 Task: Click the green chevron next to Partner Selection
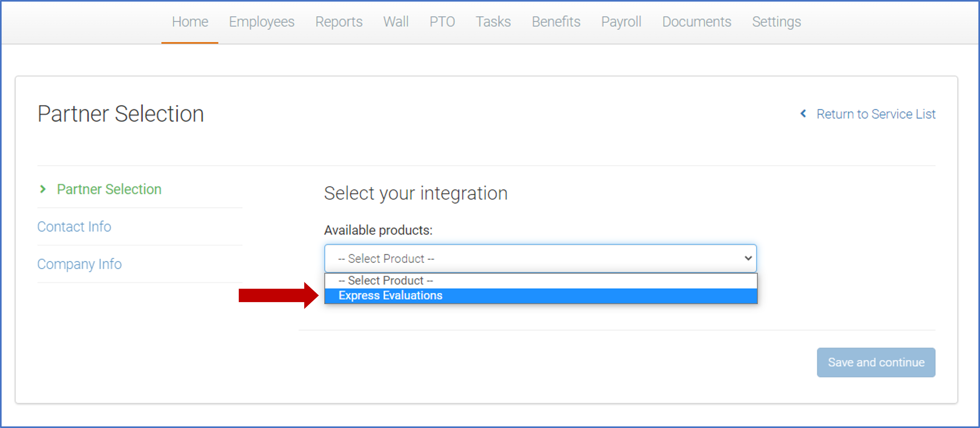click(43, 189)
